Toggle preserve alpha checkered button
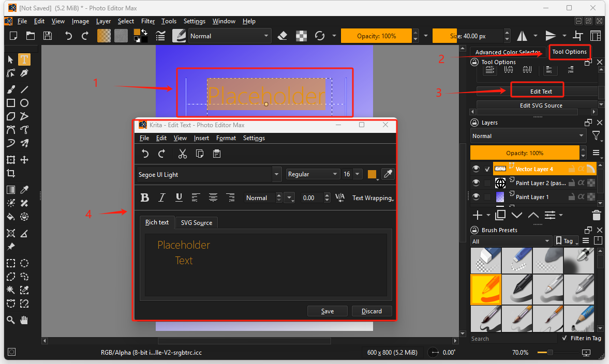The height and width of the screenshot is (364, 609). [301, 36]
